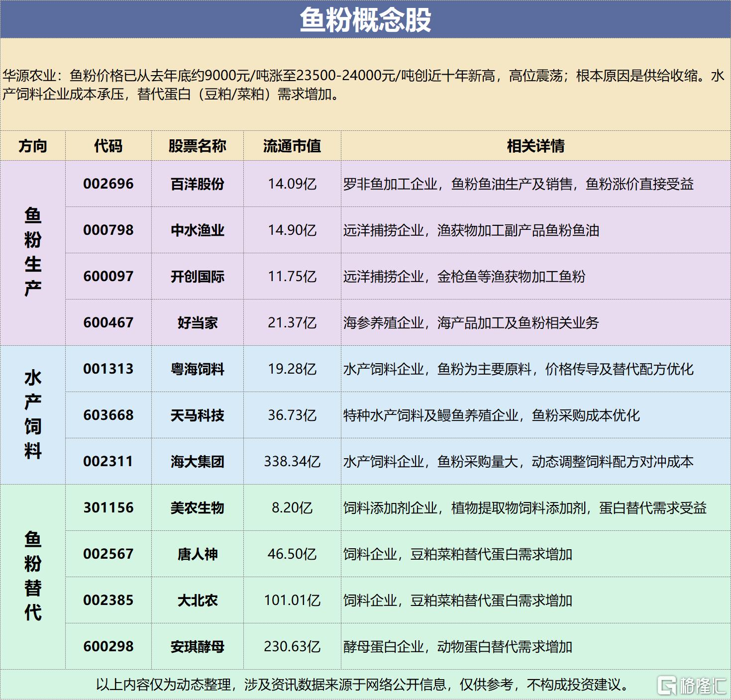Select stock name 中水渔业
Viewport: 731px width, 700px height.
198,230
